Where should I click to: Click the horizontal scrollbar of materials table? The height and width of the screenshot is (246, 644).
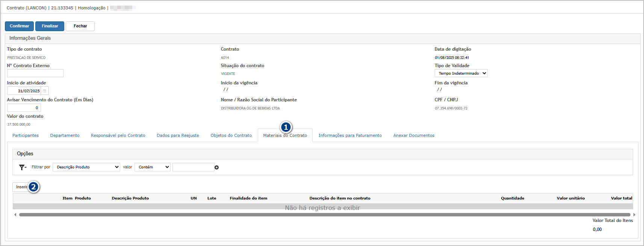[x=323, y=215]
